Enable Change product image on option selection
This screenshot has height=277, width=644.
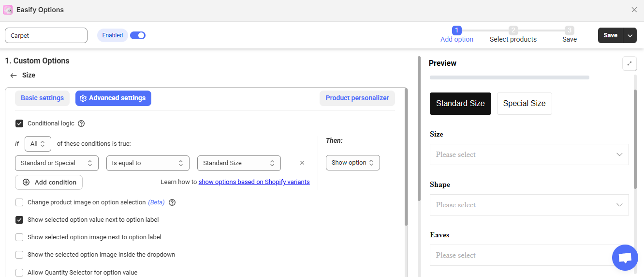[19, 202]
